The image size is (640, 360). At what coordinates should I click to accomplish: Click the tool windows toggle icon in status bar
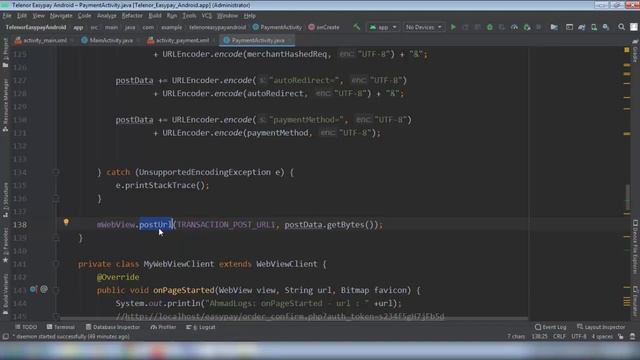(5, 337)
